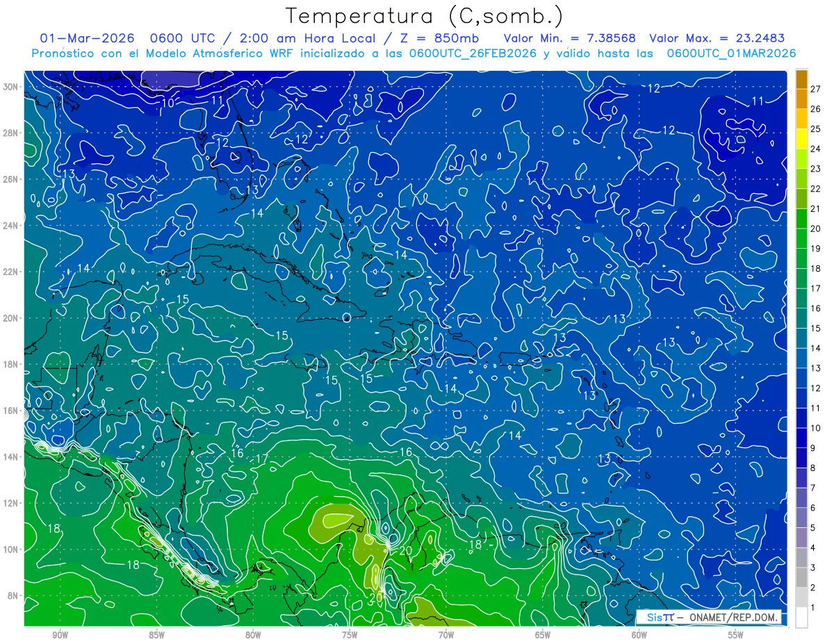
Task: Click the white color scale segment below 1
Action: (802, 618)
